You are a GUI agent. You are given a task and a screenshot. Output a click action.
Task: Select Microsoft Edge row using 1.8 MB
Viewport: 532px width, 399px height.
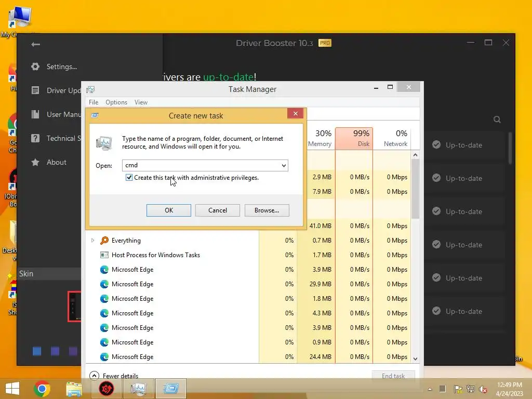pyautogui.click(x=248, y=299)
